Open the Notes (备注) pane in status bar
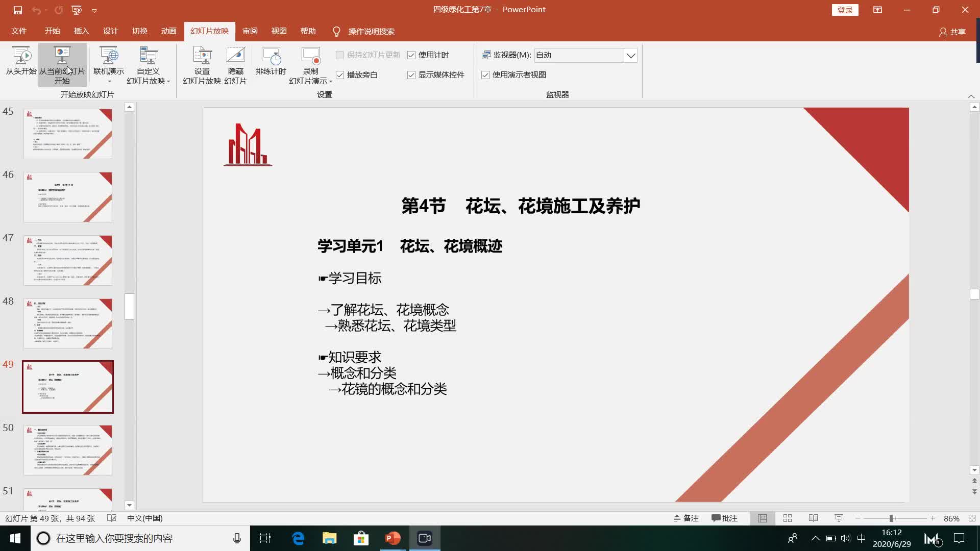This screenshot has width=980, height=551. click(686, 518)
